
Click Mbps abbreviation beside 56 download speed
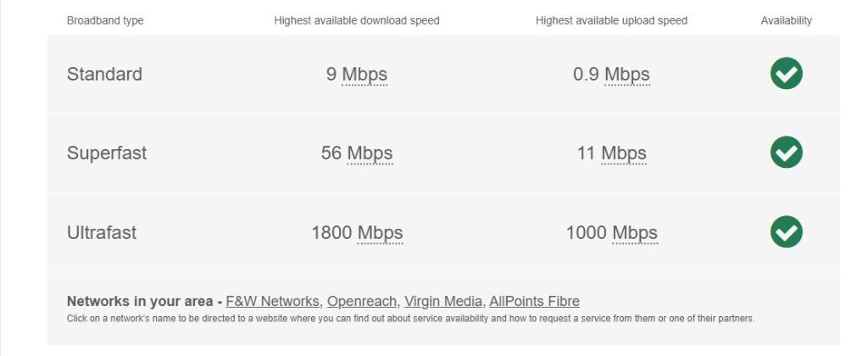(370, 153)
